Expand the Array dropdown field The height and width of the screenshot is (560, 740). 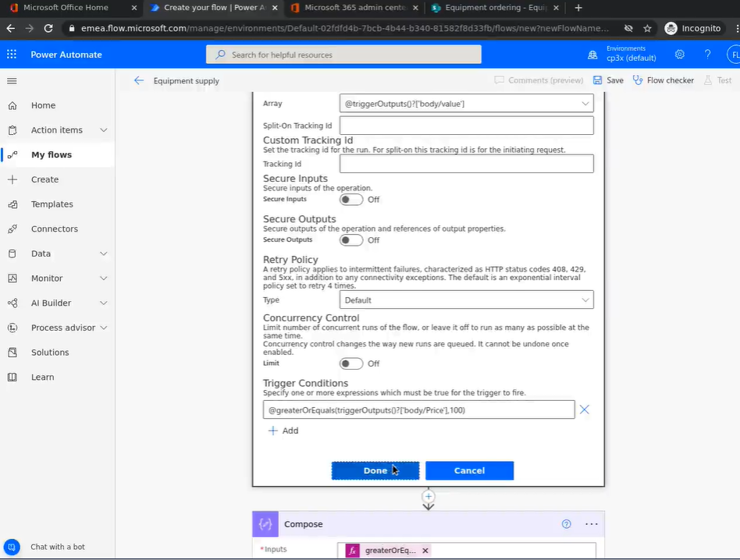point(466,104)
